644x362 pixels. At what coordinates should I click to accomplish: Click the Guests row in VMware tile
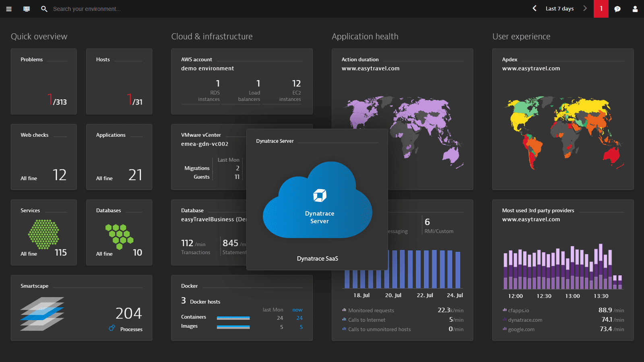point(217,177)
